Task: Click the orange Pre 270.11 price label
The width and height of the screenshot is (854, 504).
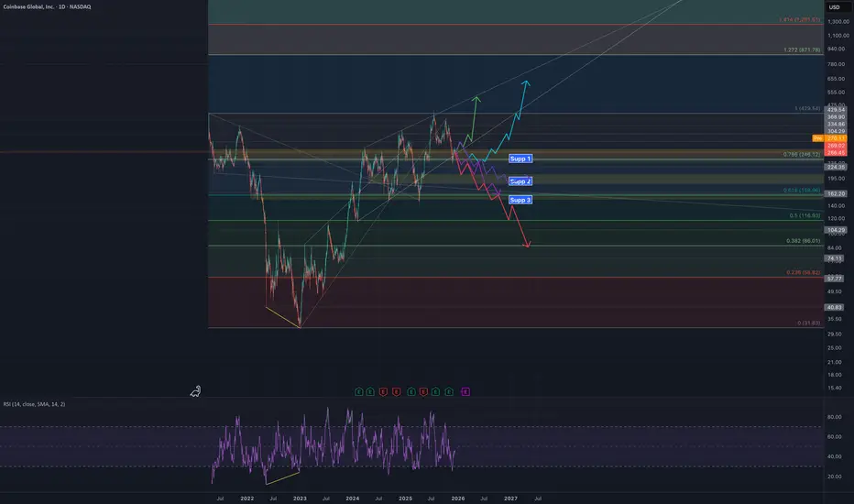Action: (x=829, y=138)
